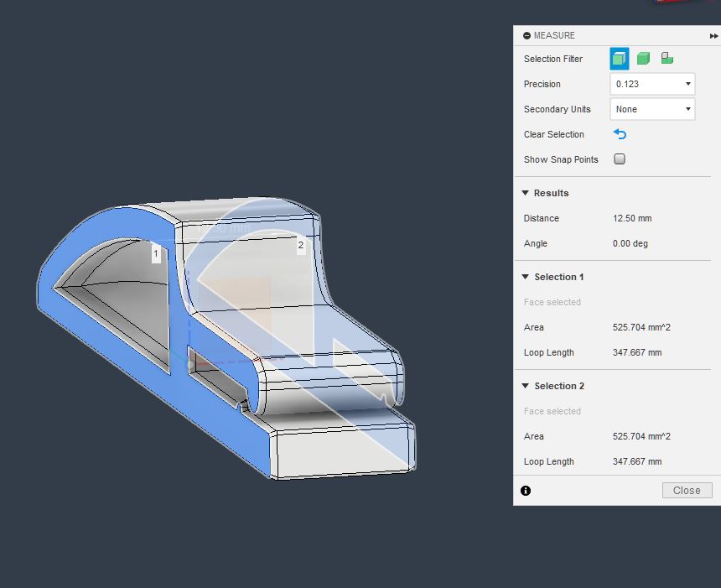Click the Clear Selection undo arrow
The width and height of the screenshot is (721, 588).
(620, 134)
